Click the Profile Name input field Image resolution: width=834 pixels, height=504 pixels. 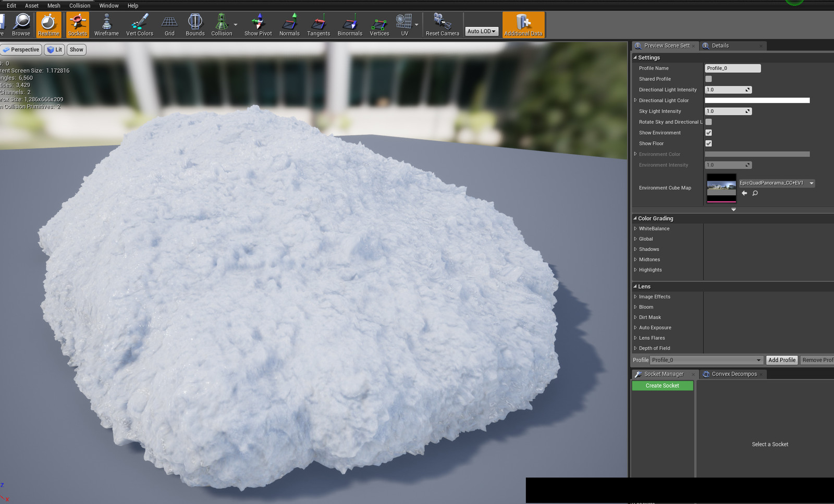[x=732, y=68]
